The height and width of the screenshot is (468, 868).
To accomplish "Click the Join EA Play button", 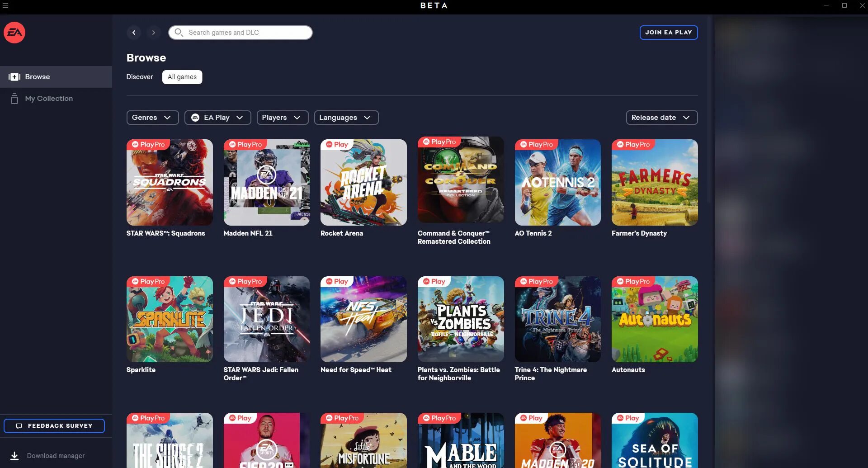I will [x=669, y=33].
